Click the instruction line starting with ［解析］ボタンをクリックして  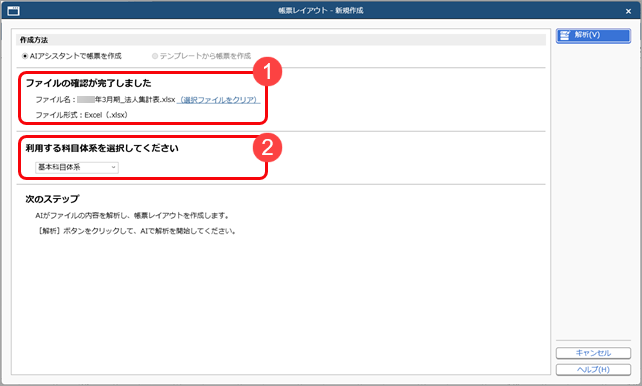coord(136,231)
